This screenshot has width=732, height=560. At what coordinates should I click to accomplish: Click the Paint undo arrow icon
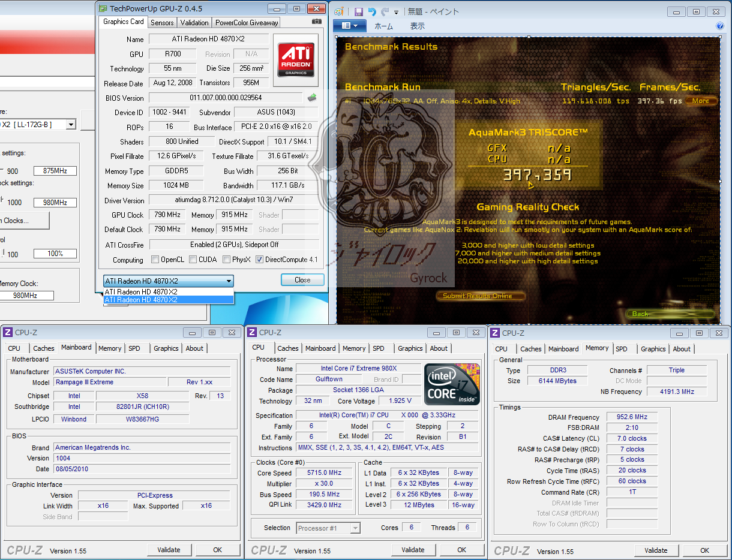(372, 11)
